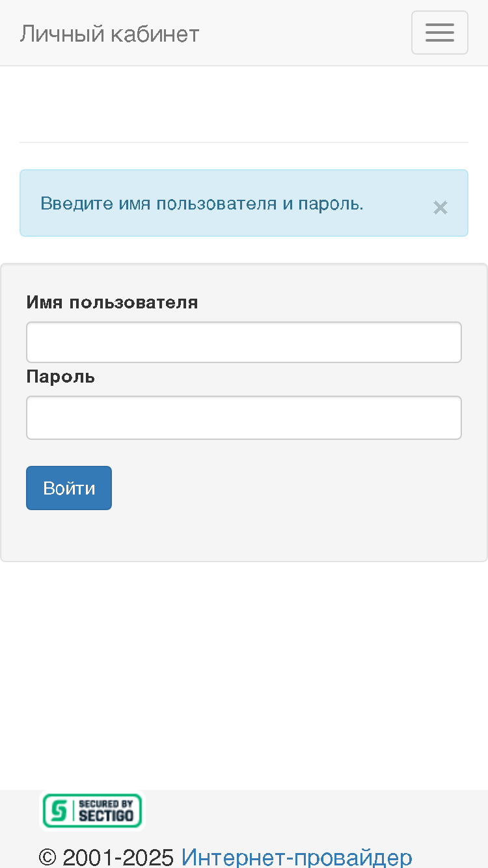Close the login prompt notification with ×
The height and width of the screenshot is (868, 488).
coord(441,208)
